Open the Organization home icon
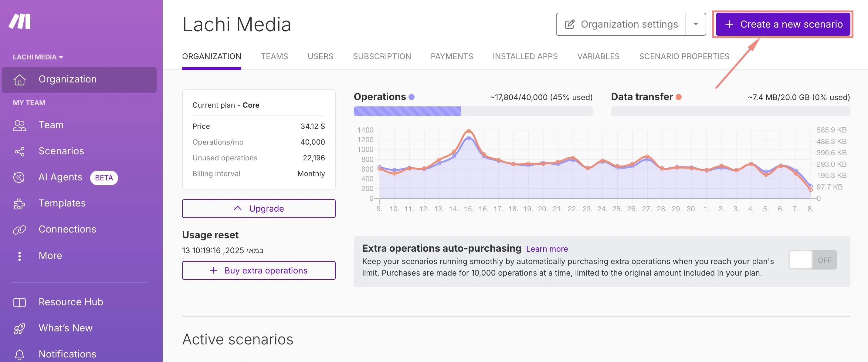Screen dimensions: 868x362 [19, 80]
